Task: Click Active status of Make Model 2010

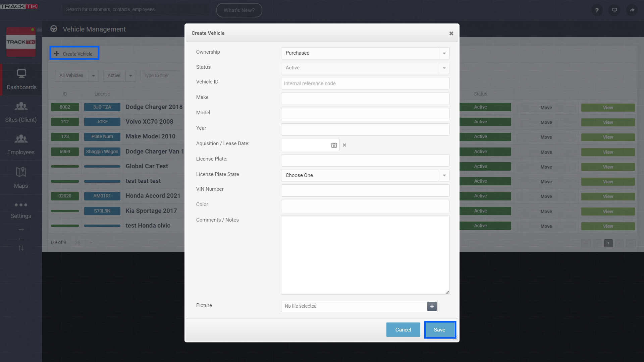Action: point(485,137)
